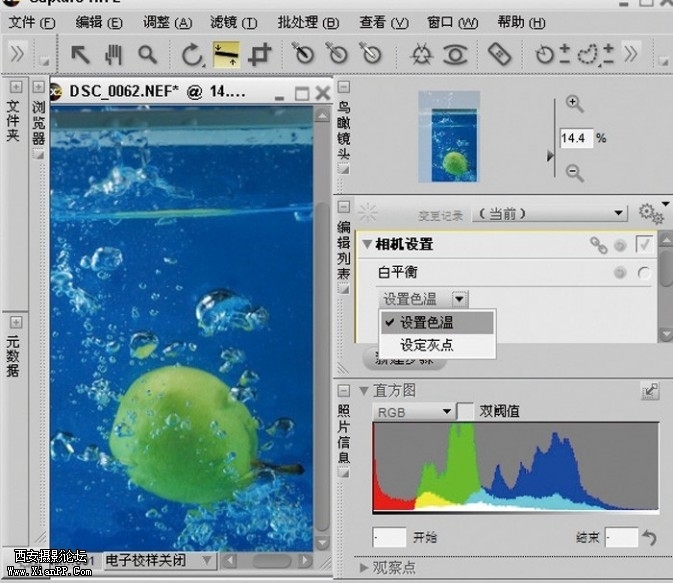673x583 pixels.
Task: Click the image horizontal scrollbar thumb
Action: tap(271, 561)
